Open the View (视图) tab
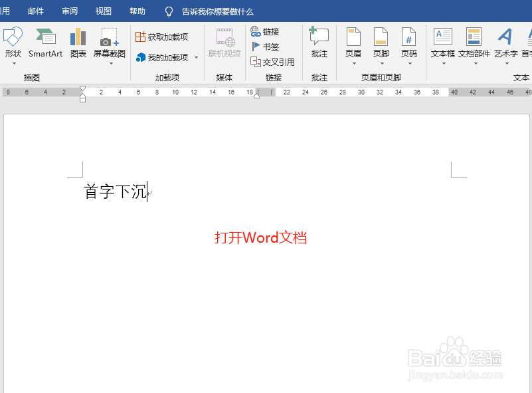This screenshot has width=532, height=393. coord(103,11)
